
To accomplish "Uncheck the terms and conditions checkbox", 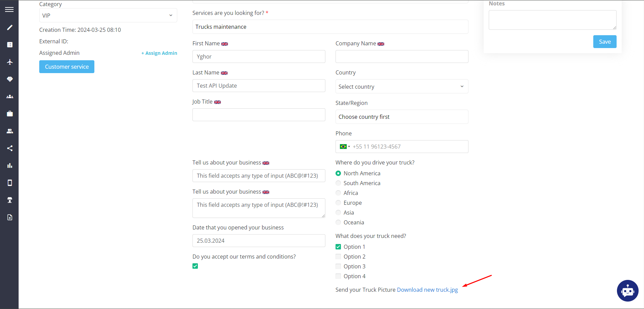I will click(195, 266).
